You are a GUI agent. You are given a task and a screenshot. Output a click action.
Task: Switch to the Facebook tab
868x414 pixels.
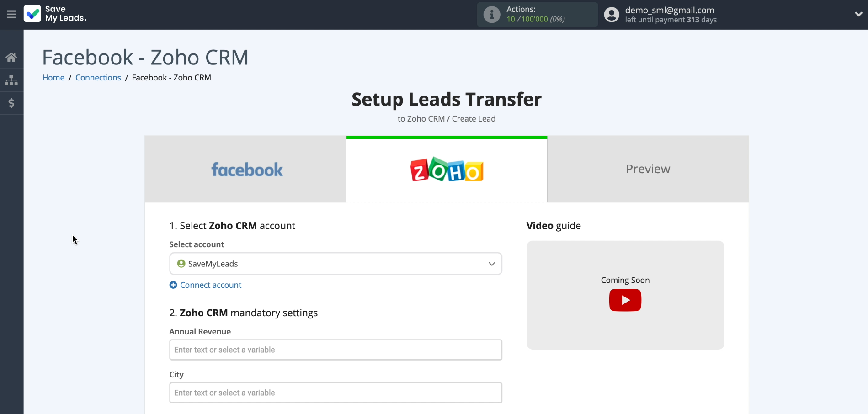[245, 169]
